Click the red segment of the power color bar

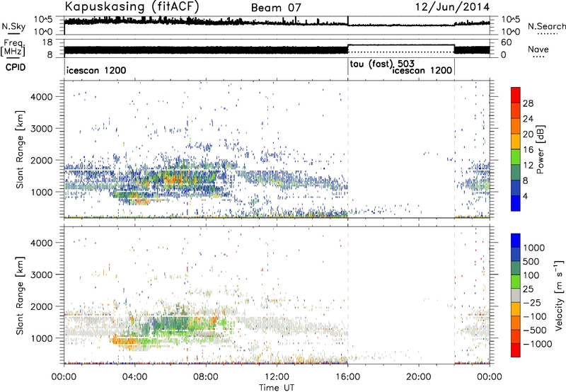516,94
